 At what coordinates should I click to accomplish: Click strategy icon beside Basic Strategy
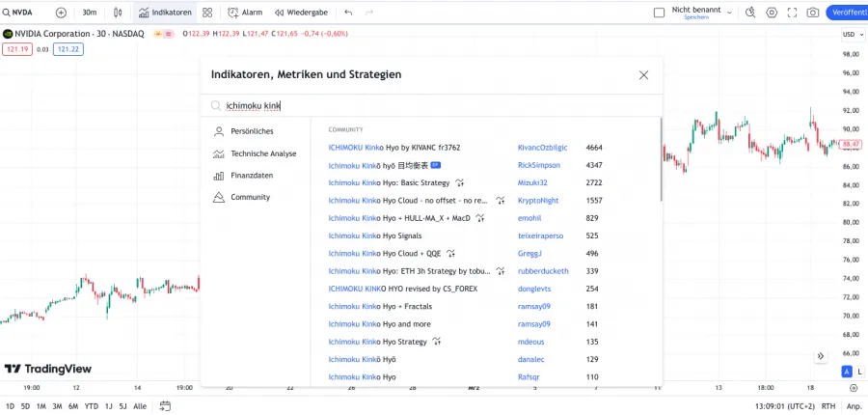[459, 182]
